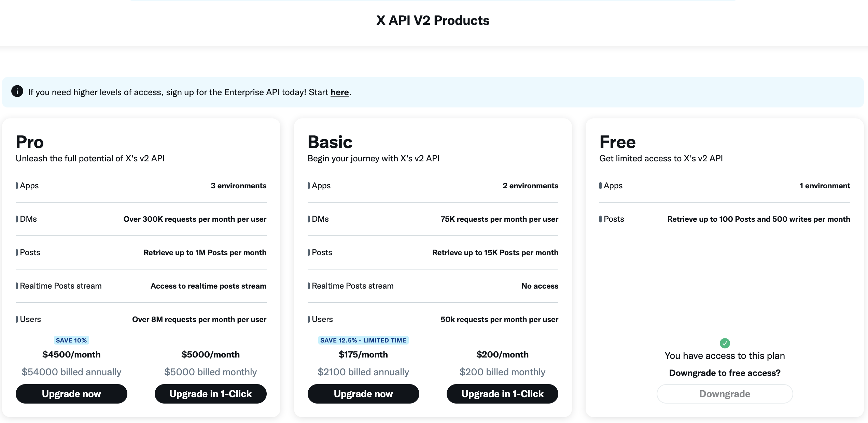Click the $200/month price

click(502, 354)
